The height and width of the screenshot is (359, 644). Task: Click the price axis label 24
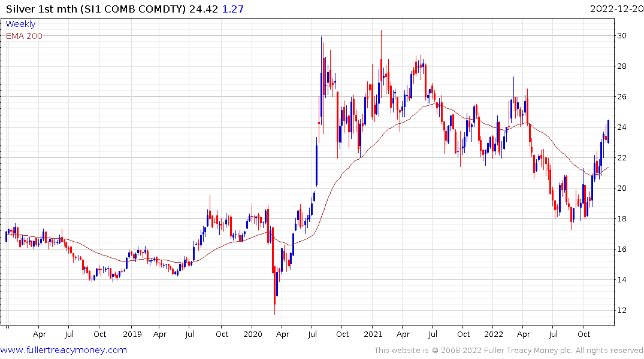(621, 127)
